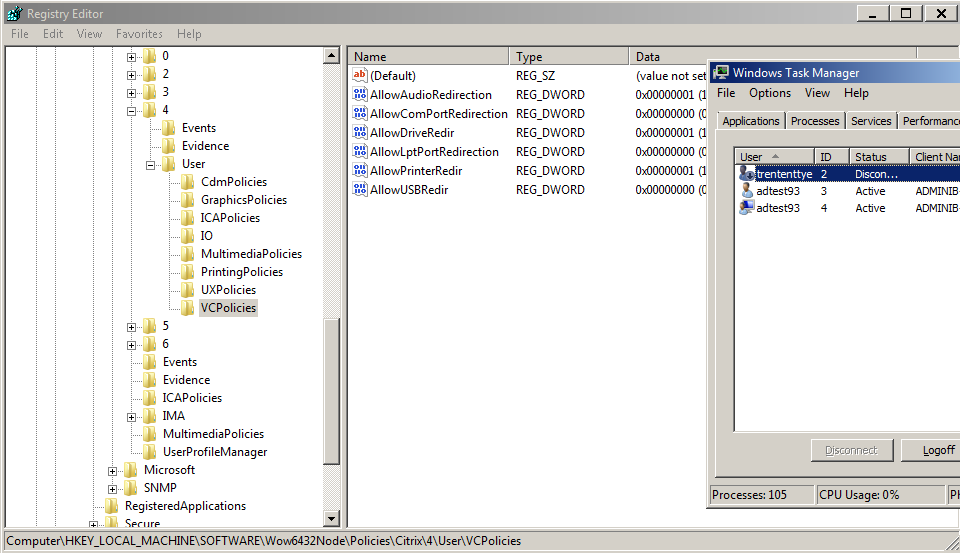Click the registry path in status bar
The width and height of the screenshot is (960, 553).
[x=264, y=541]
